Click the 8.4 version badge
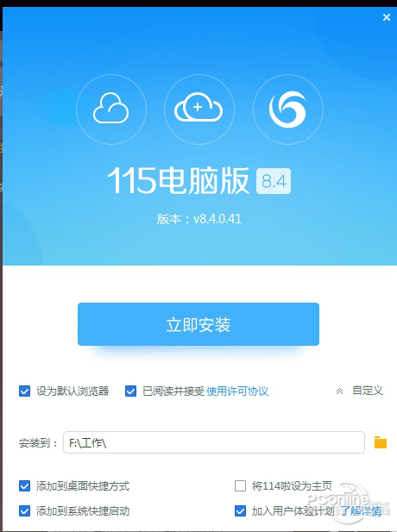The width and height of the screenshot is (397, 532). [x=274, y=181]
